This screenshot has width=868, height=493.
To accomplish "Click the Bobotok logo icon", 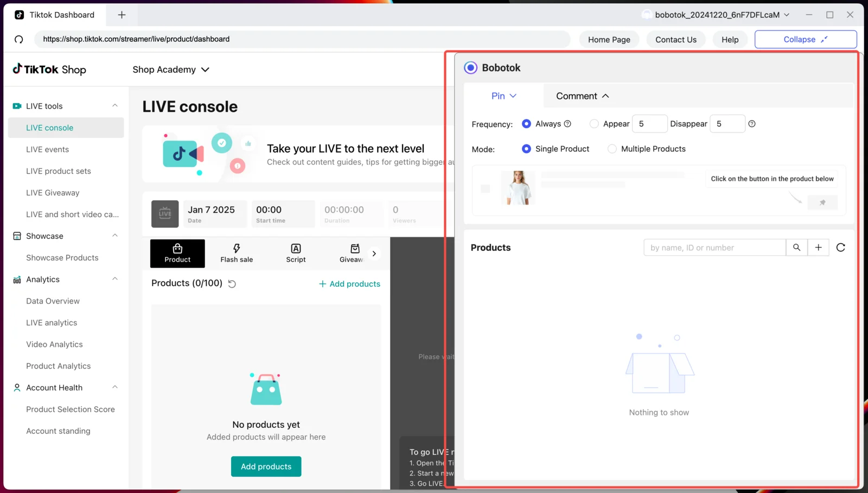I will pyautogui.click(x=470, y=68).
